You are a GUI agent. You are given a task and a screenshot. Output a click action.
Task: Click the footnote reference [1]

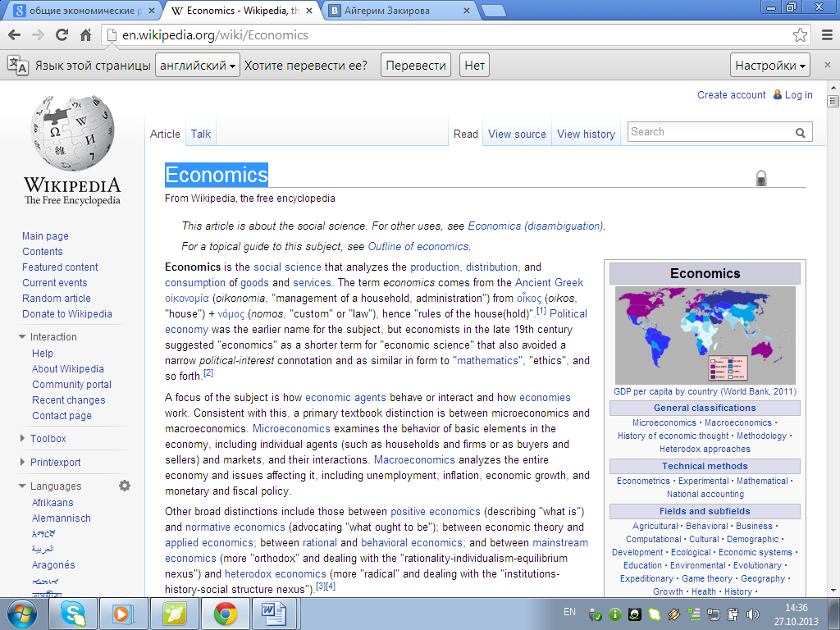[x=541, y=311]
